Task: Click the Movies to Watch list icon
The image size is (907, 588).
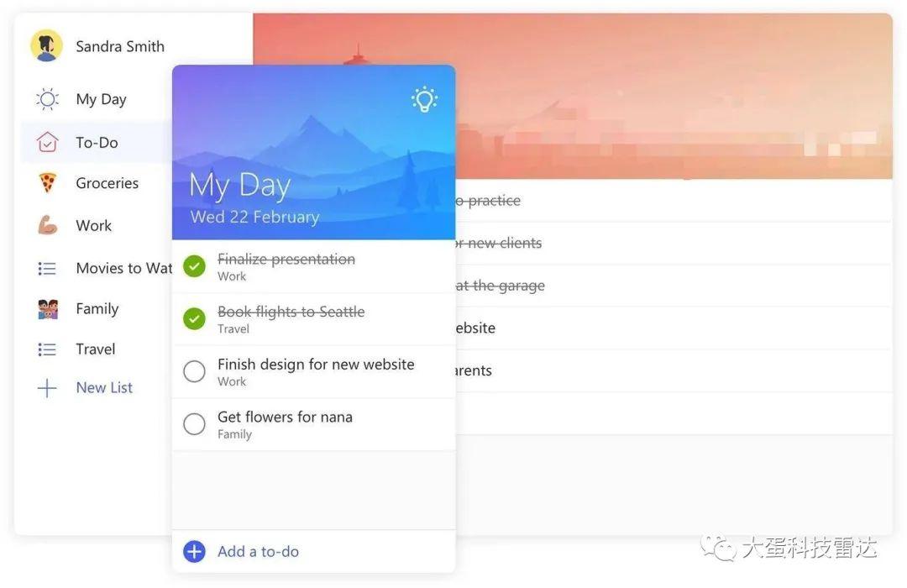Action: point(47,268)
